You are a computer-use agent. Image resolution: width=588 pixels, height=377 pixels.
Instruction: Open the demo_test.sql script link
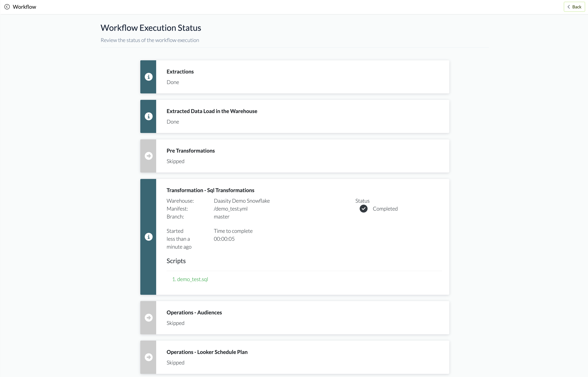190,279
